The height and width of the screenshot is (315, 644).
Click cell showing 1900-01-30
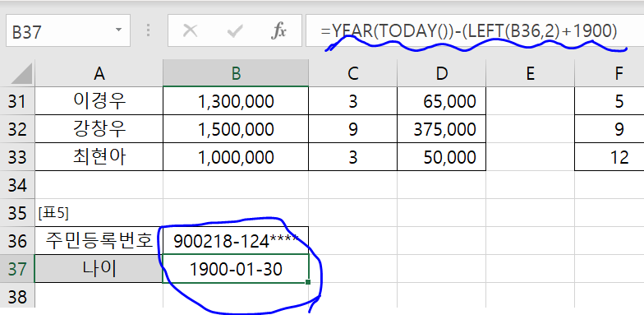236,268
